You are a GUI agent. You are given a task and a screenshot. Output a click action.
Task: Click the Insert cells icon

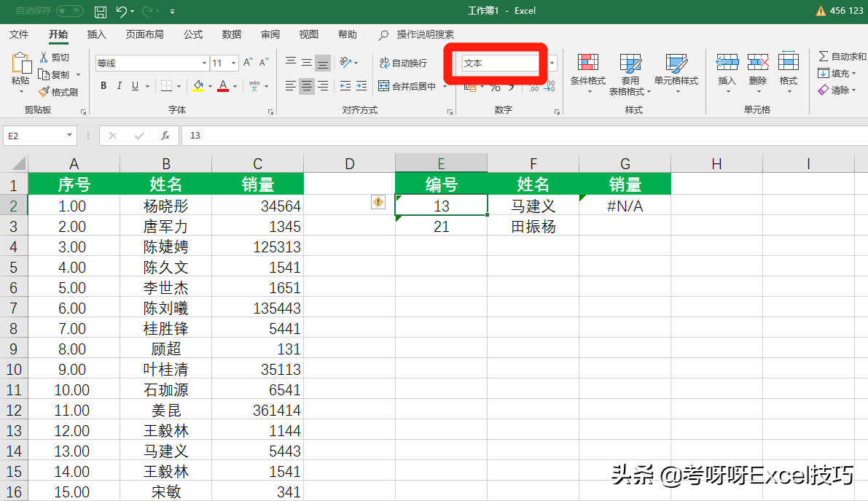(x=727, y=63)
